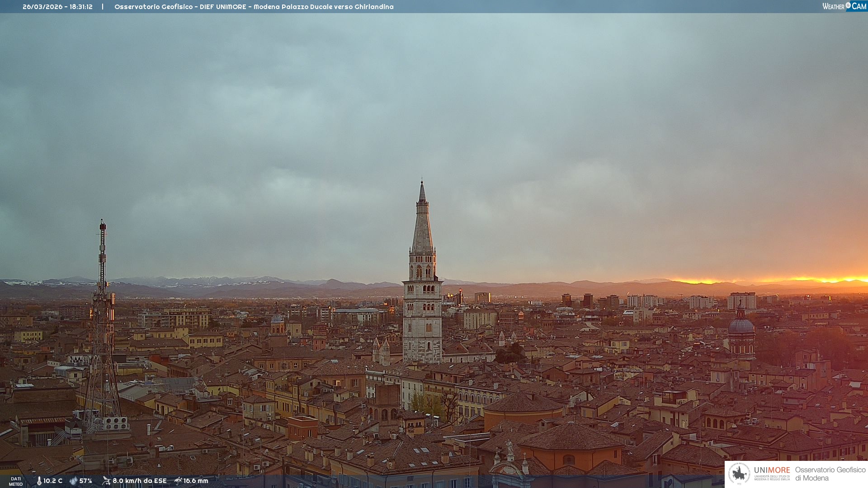Click the WeatherCam camera lens icon
The height and width of the screenshot is (488, 868).
pyautogui.click(x=848, y=5)
